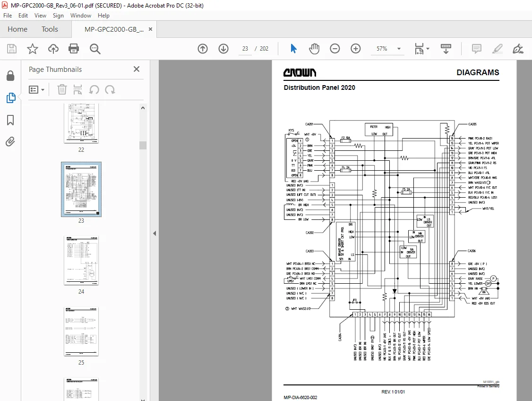
Task: Click the MP-DIA-6620-002 footer text
Action: click(x=300, y=397)
